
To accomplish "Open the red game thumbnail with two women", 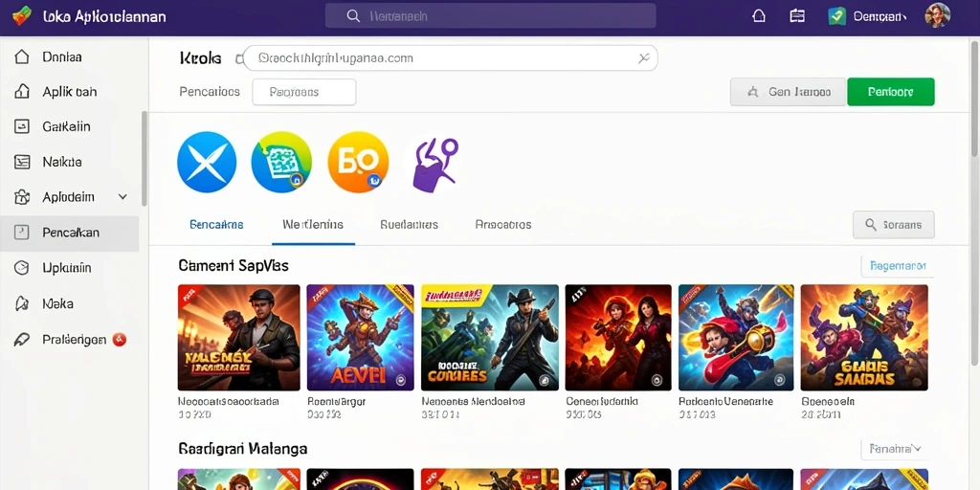I will click(618, 338).
